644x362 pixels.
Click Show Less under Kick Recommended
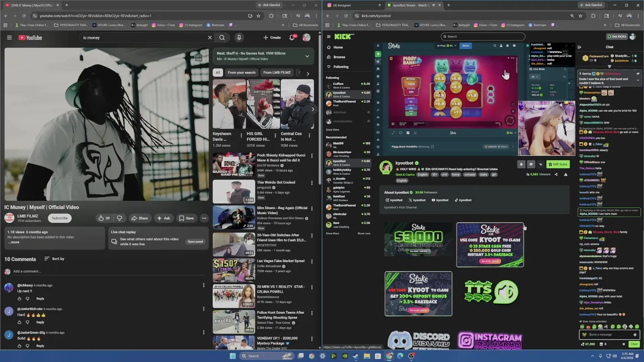tap(364, 233)
